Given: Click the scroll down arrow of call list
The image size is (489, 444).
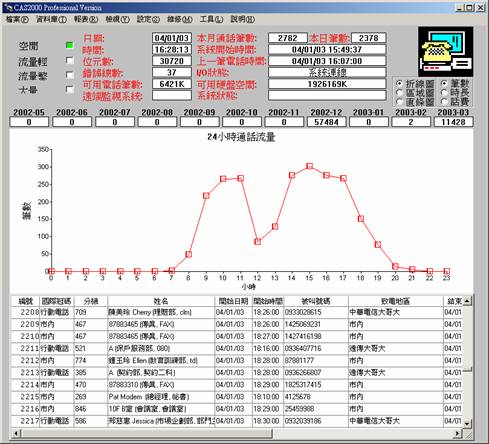Looking at the screenshot, I should (x=467, y=423).
